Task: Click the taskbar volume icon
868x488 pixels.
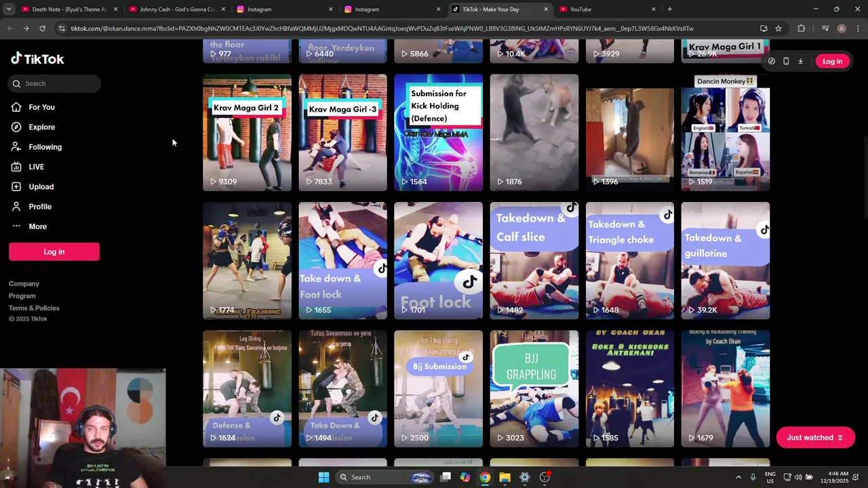Action: click(x=798, y=477)
